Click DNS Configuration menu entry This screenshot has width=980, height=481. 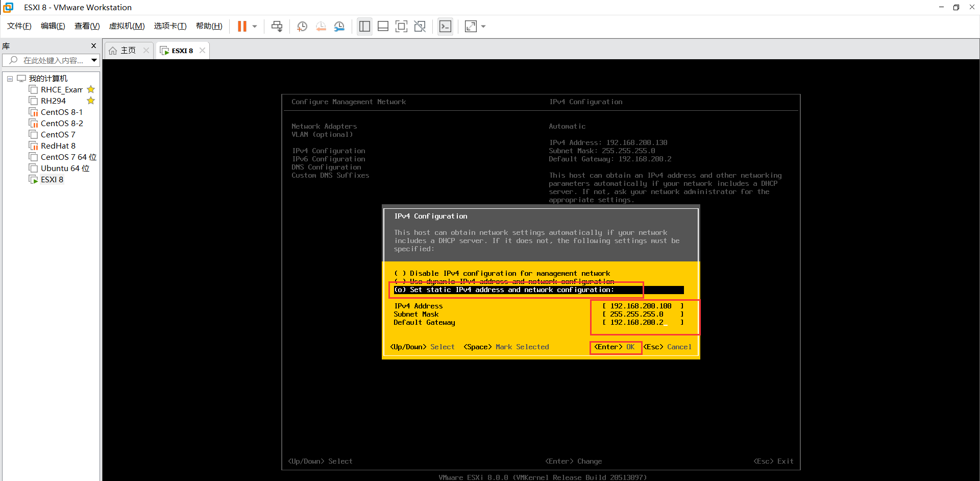(326, 167)
